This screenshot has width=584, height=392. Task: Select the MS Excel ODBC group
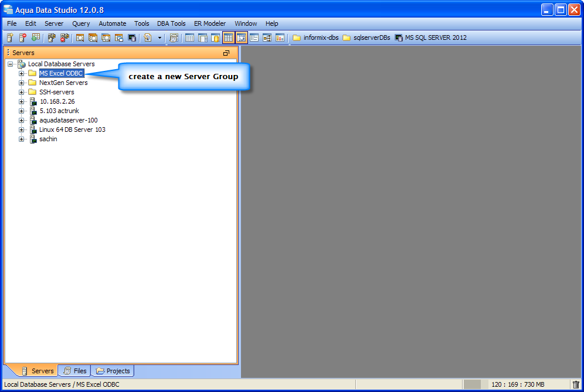pos(62,73)
